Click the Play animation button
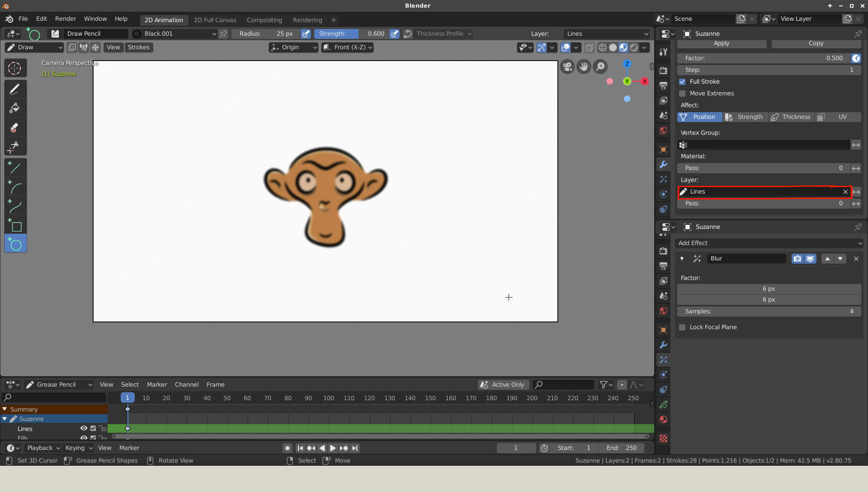Image resolution: width=868 pixels, height=492 pixels. pyautogui.click(x=333, y=448)
